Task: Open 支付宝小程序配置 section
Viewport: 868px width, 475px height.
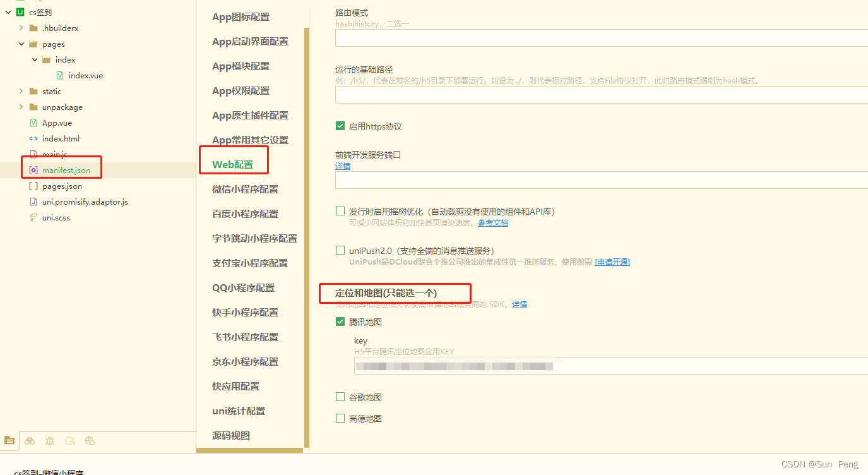Action: click(x=250, y=263)
